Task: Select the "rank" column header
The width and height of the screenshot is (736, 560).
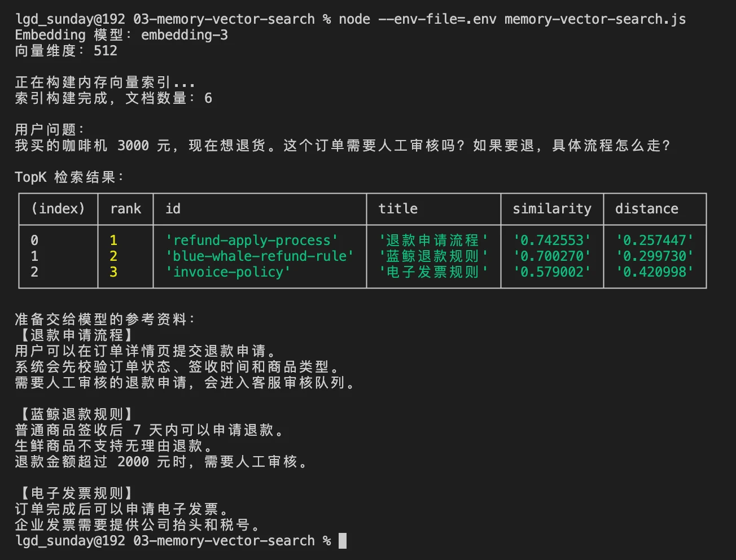Action: click(x=125, y=209)
